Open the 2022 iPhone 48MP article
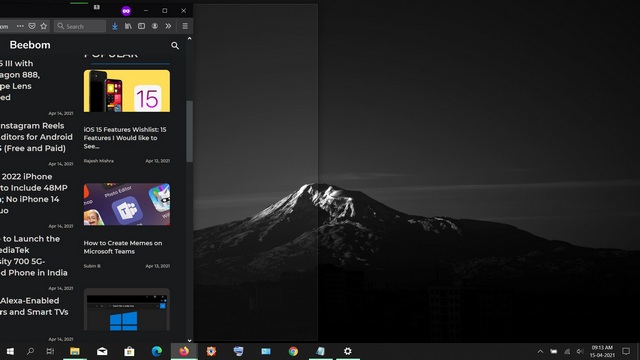This screenshot has width=640, height=360. pyautogui.click(x=34, y=193)
